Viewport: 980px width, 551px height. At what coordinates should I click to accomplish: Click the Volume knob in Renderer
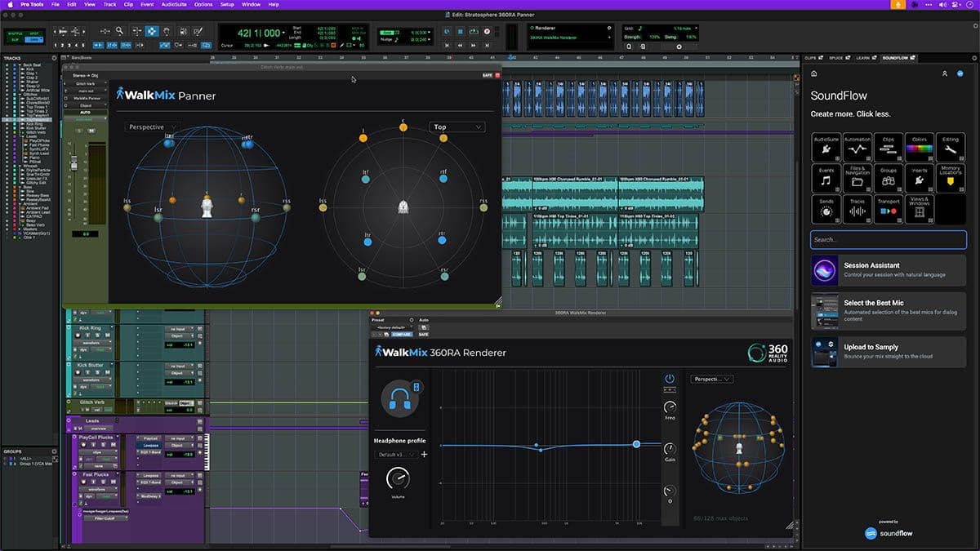tap(398, 478)
